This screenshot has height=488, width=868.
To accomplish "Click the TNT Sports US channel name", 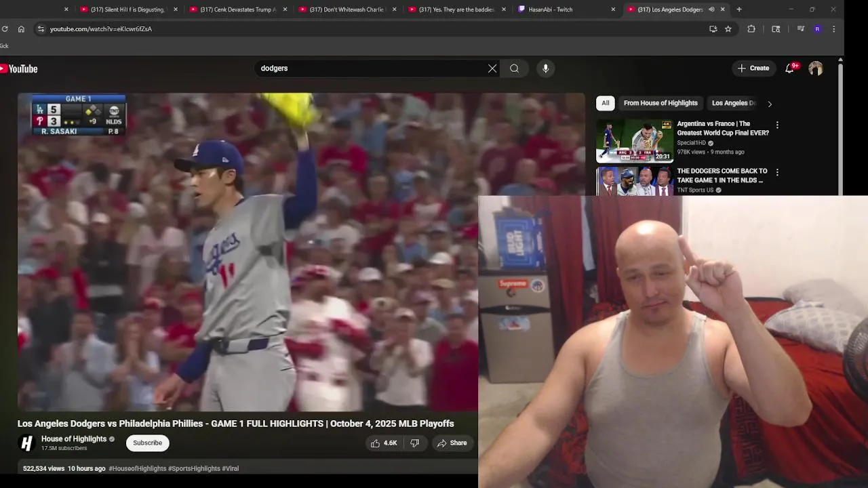I will pyautogui.click(x=695, y=190).
